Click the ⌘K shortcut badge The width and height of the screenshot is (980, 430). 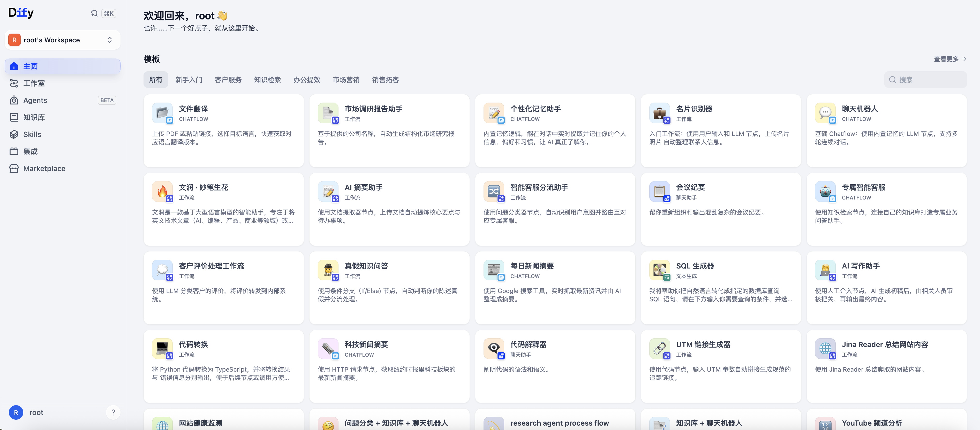click(x=108, y=13)
